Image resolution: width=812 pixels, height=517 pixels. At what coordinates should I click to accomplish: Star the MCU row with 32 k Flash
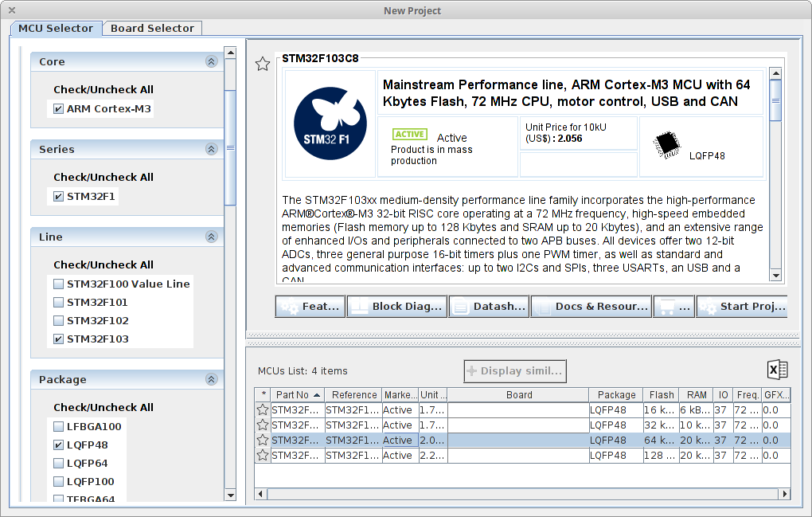pyautogui.click(x=263, y=425)
